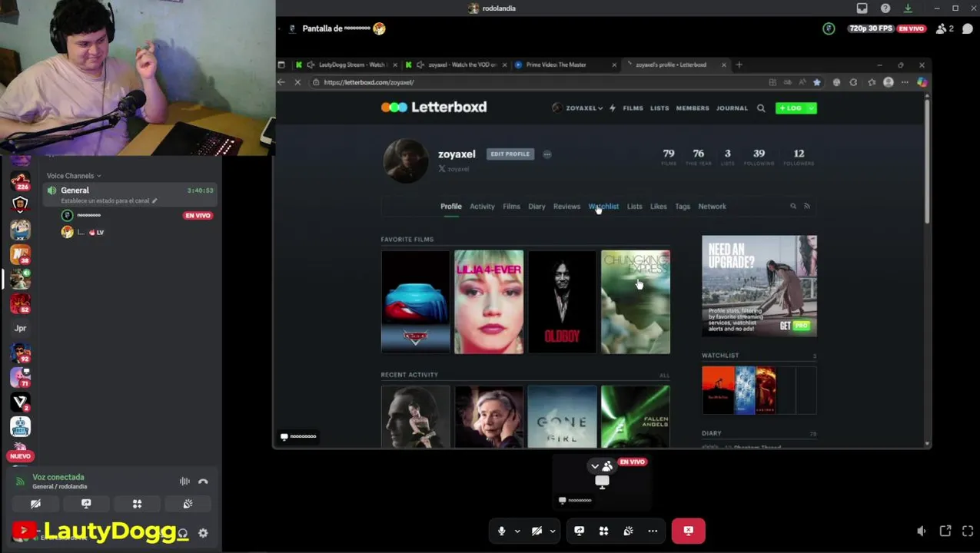
Task: Open Oldboy favorite film poster
Action: [562, 302]
